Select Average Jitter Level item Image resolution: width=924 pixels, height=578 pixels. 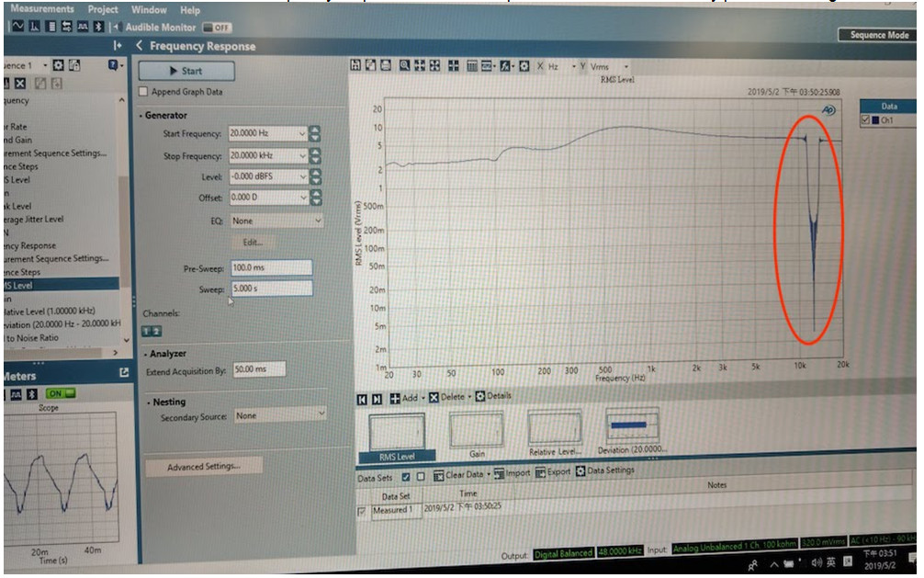(x=33, y=219)
